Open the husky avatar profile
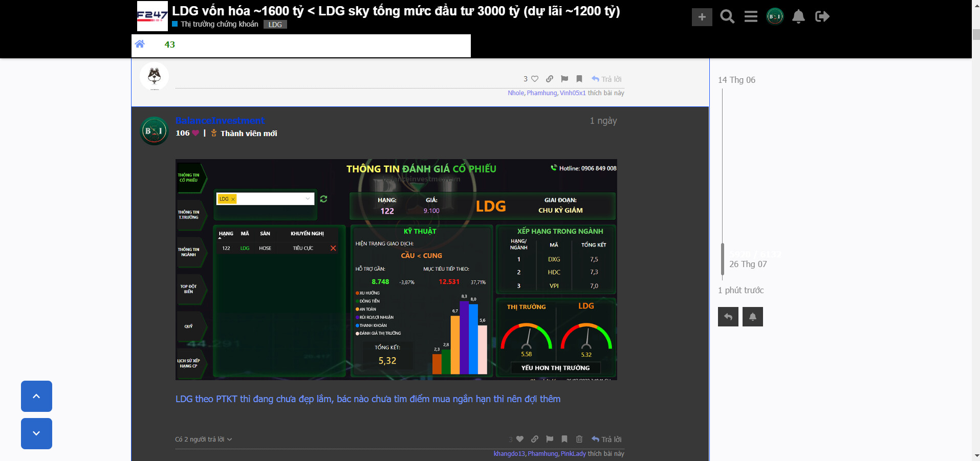Screen dimensions: 980x461 click(154, 77)
